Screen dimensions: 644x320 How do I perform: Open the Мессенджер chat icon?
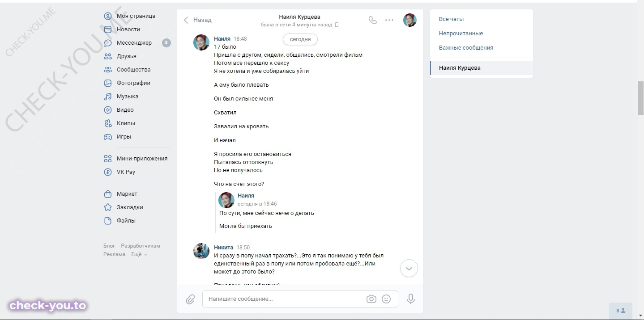108,43
